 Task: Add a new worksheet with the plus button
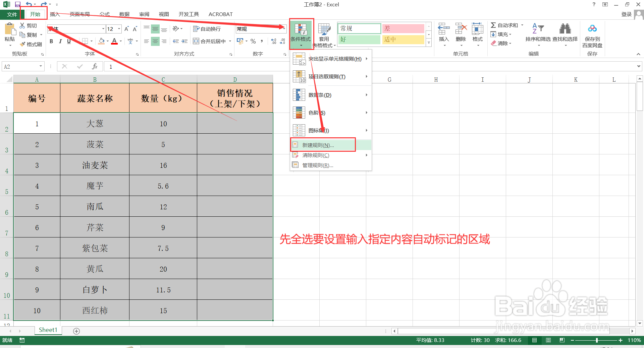[76, 331]
